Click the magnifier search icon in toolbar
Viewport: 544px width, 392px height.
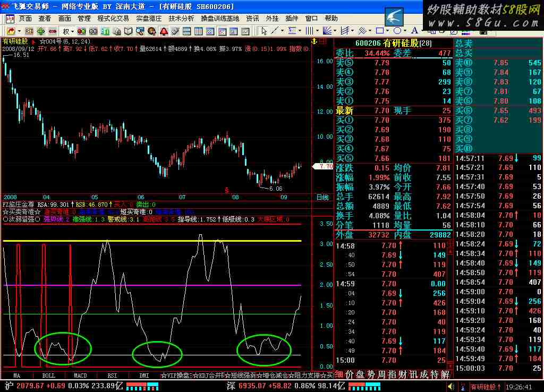click(x=140, y=31)
